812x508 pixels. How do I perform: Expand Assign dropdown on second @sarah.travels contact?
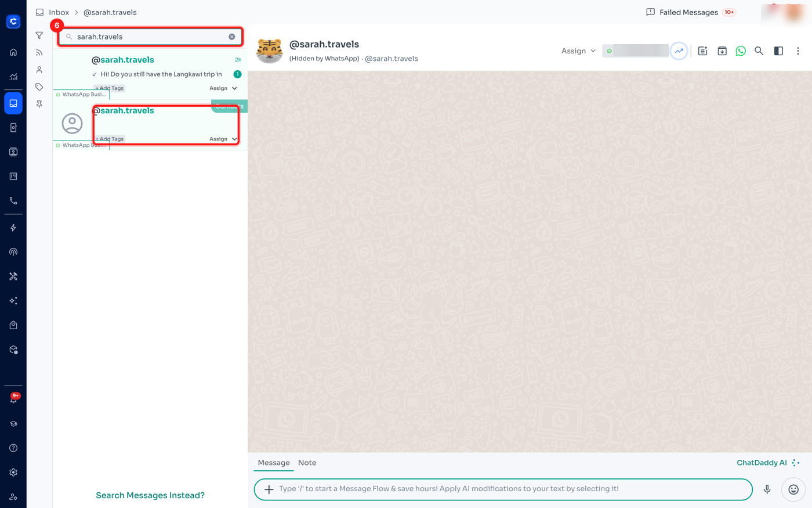[223, 139]
